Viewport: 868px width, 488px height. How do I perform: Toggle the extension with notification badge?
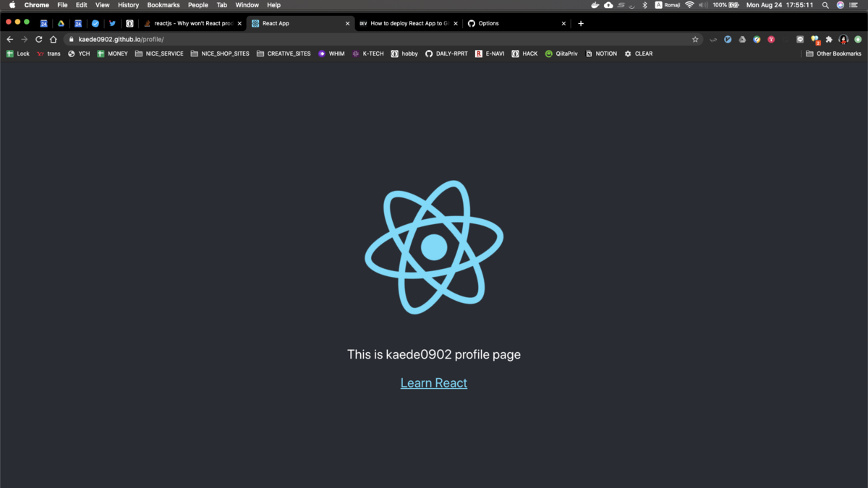(814, 40)
